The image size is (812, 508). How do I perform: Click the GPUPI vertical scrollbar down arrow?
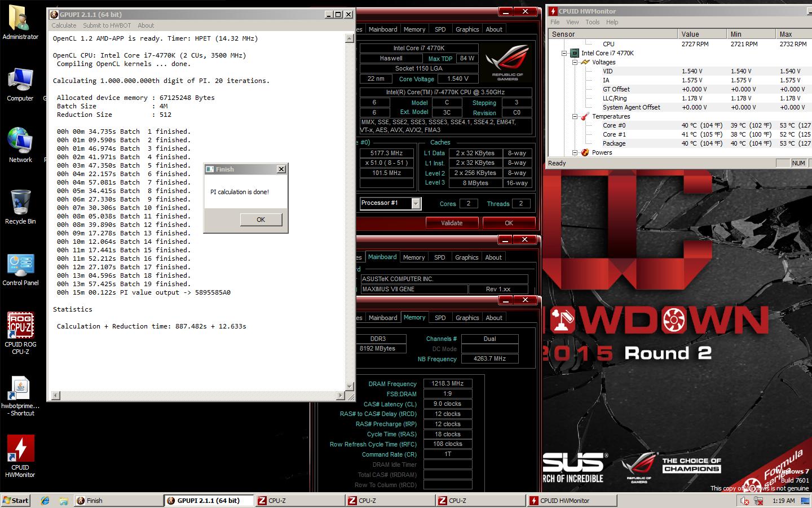[x=350, y=387]
